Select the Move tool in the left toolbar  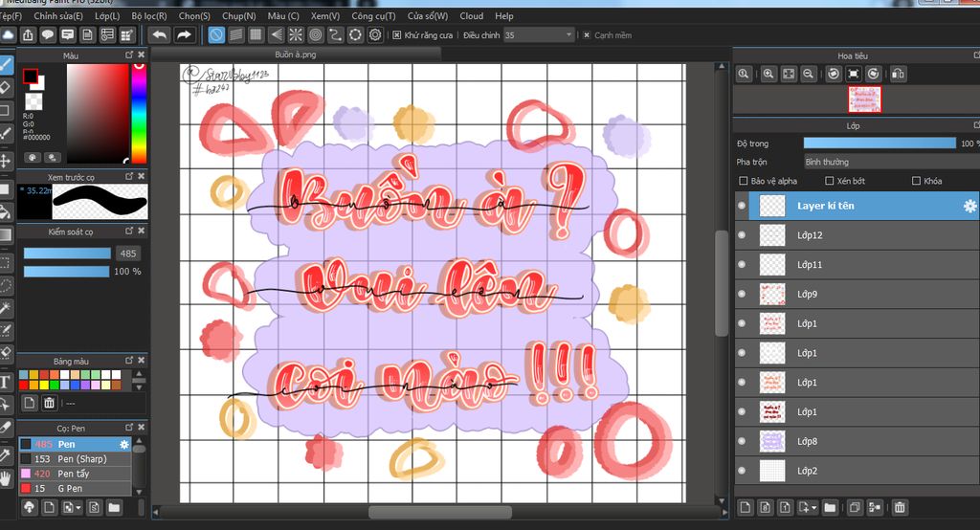pos(5,161)
